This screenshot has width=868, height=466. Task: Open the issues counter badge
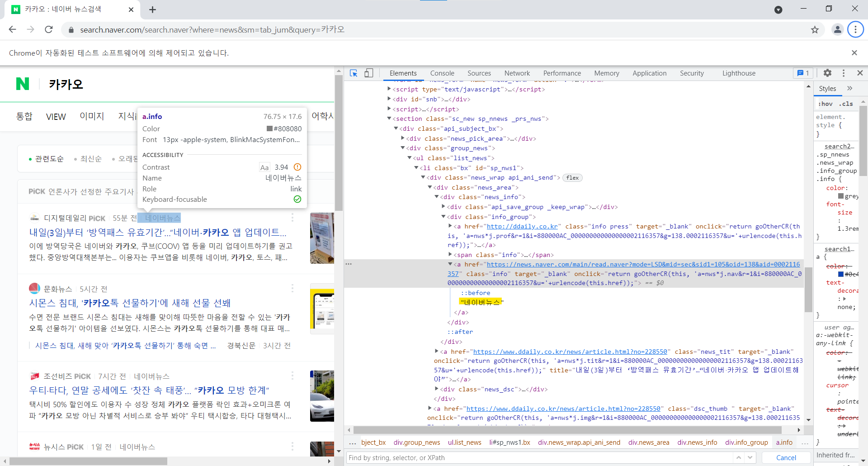pos(803,73)
